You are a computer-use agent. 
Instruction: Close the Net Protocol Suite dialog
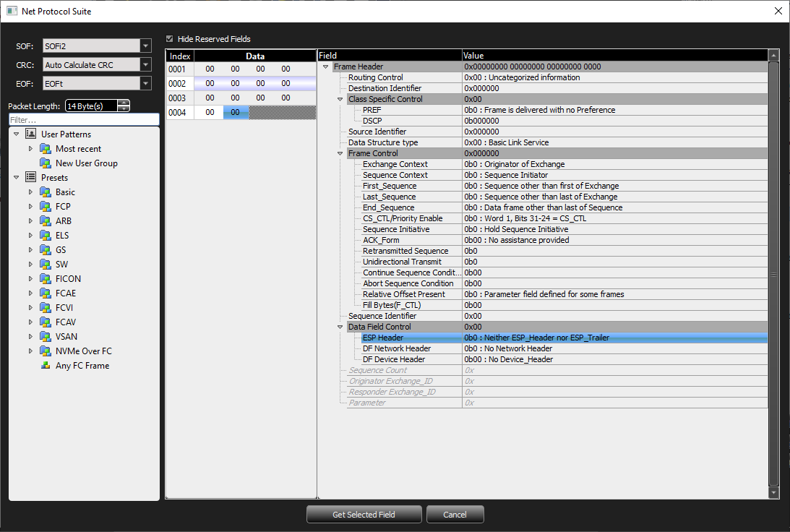tap(778, 11)
